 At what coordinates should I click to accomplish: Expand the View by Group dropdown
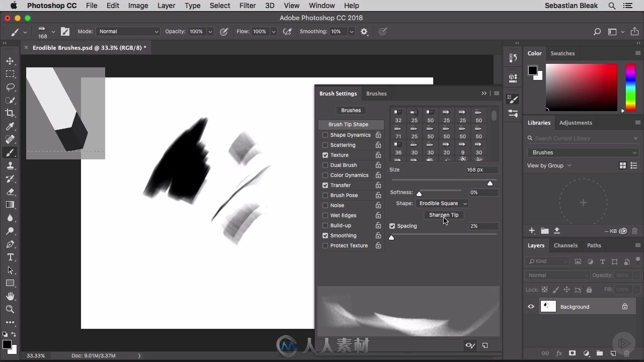tap(549, 165)
